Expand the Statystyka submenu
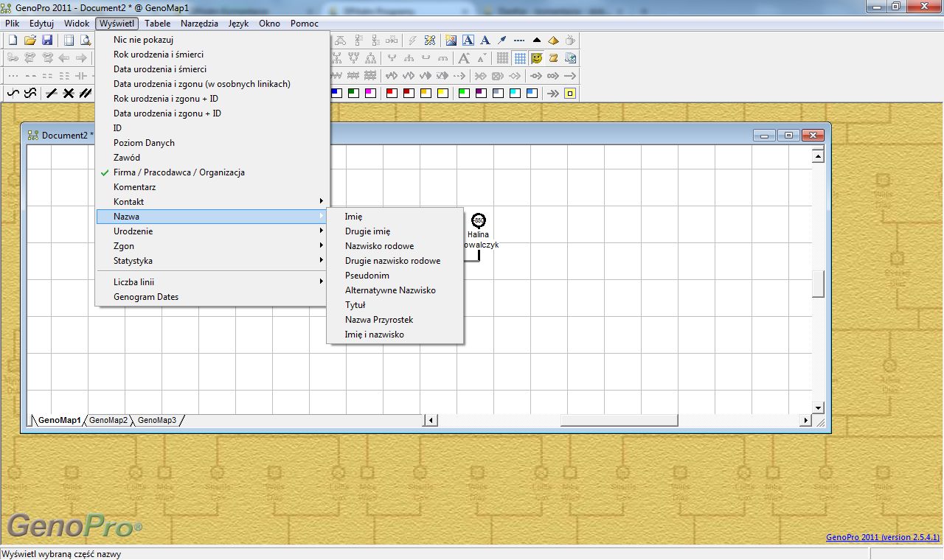This screenshot has width=944, height=560. tap(212, 261)
